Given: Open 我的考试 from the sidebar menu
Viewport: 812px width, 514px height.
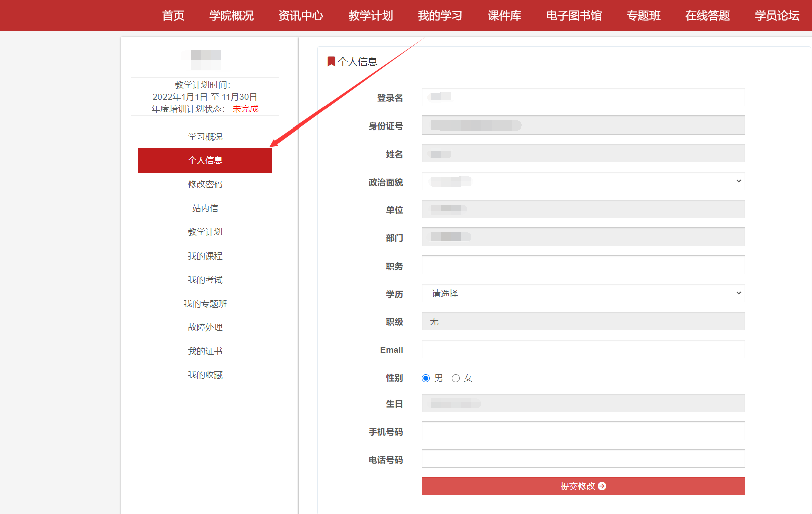Looking at the screenshot, I should (205, 280).
